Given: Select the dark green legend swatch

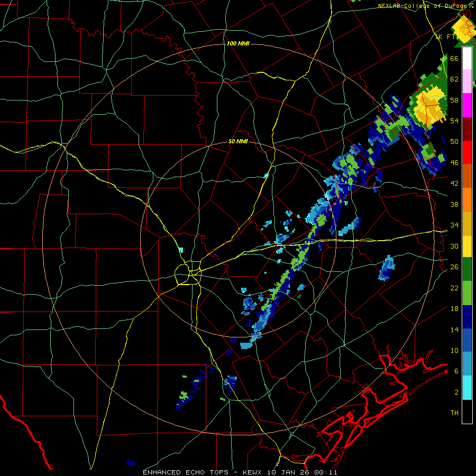Looking at the screenshot, I should tap(467, 269).
